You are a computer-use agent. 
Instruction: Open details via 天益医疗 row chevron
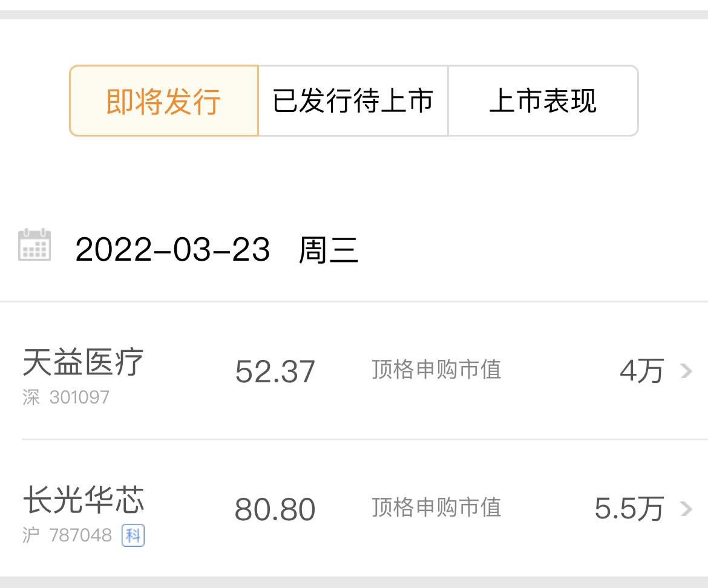[x=686, y=371]
